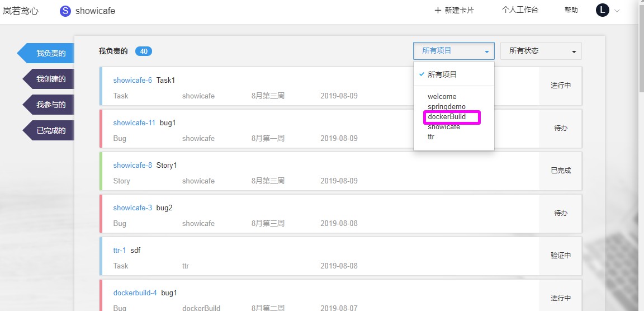
Task: Click bug2 card title text
Action: [164, 208]
